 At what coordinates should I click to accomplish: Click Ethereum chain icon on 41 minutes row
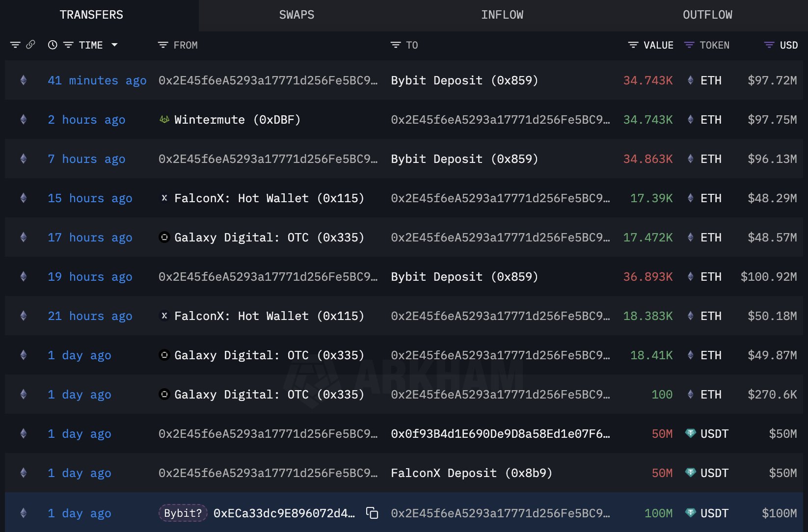click(x=23, y=80)
